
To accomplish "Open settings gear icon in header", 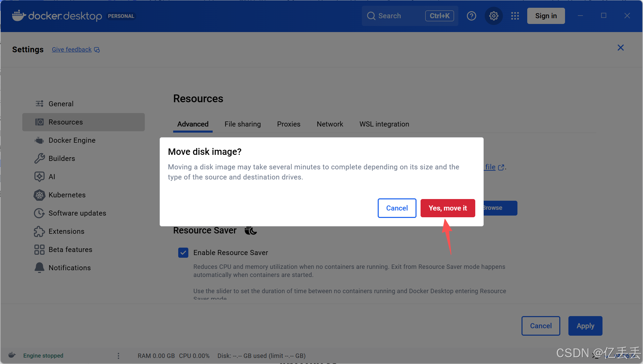I will point(493,16).
